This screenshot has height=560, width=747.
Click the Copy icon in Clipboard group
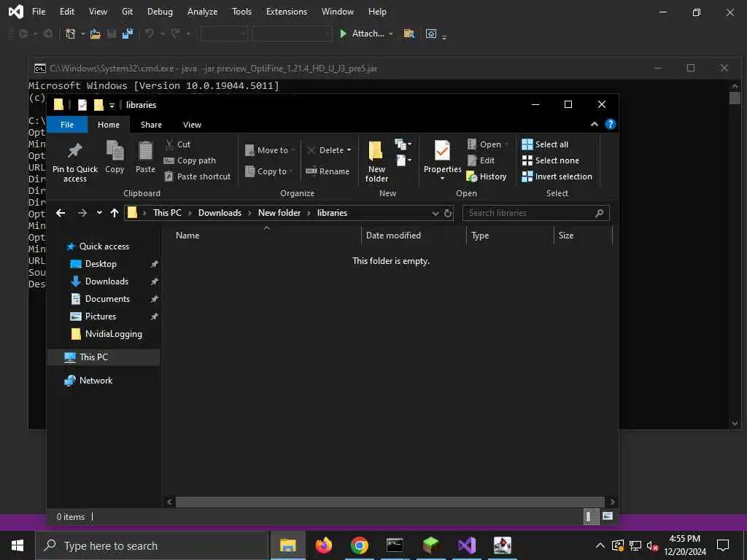(115, 150)
